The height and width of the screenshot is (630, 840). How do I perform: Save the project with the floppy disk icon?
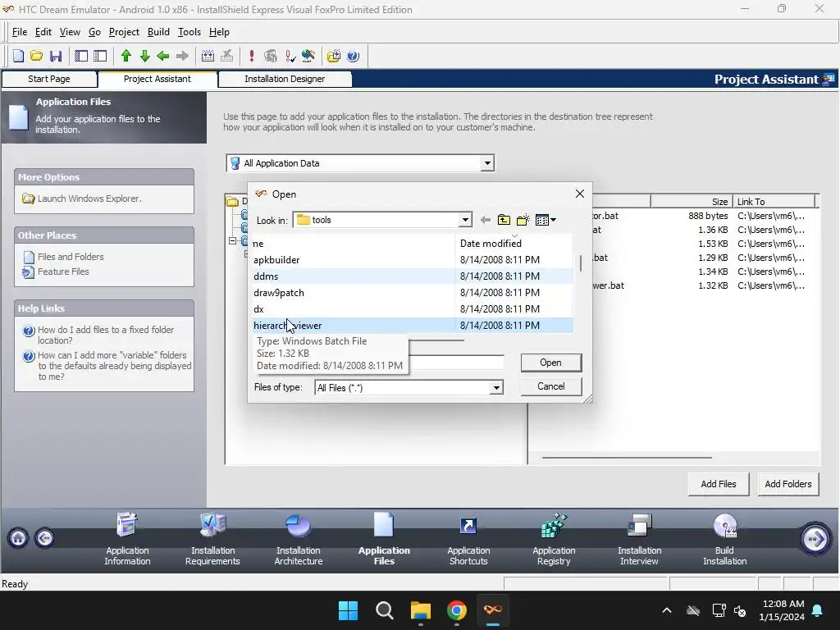point(56,56)
